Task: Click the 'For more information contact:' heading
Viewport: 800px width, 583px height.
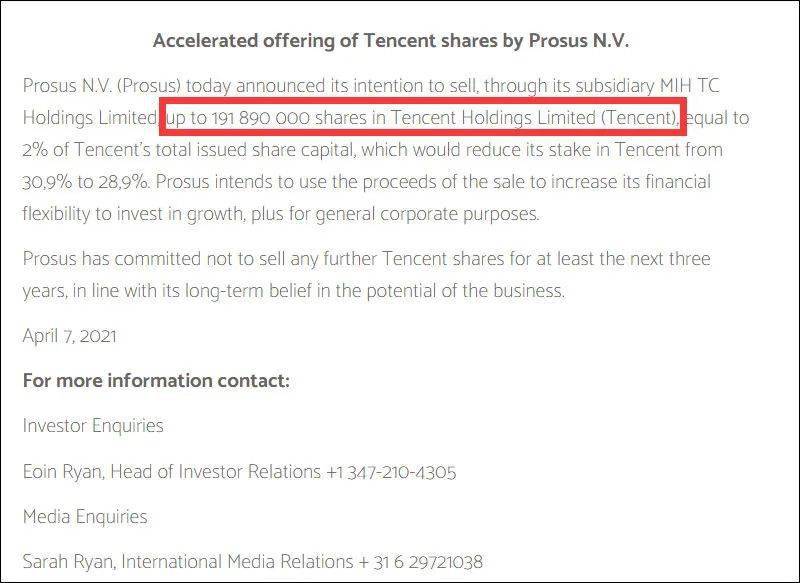Action: point(156,381)
